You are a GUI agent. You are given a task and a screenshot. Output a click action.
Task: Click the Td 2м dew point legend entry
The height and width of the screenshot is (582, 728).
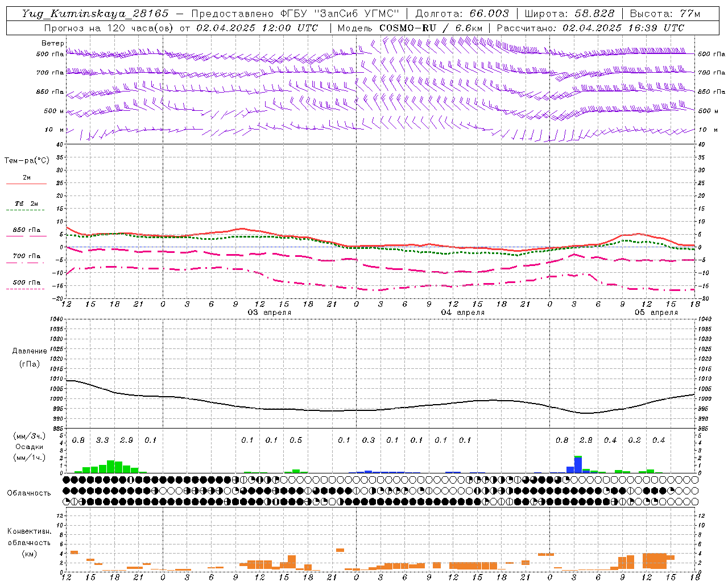coord(27,206)
